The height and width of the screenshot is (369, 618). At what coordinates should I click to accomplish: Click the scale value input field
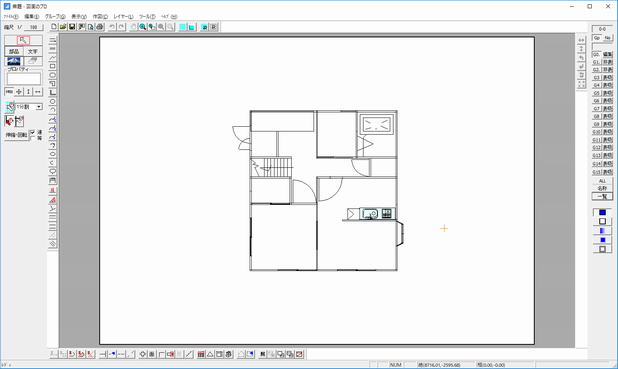(34, 27)
